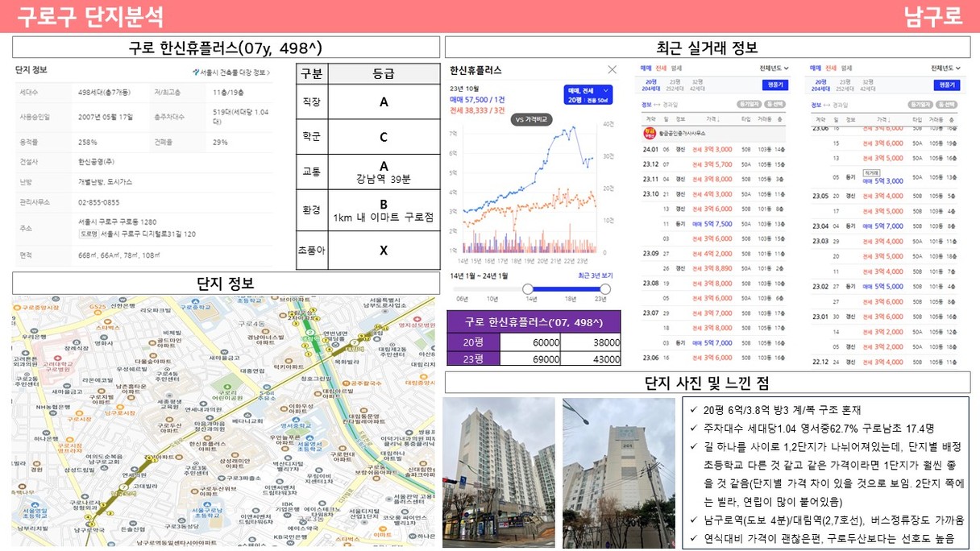The image size is (980, 551).
Task: Toggle 등기일자 pill in list starting 23.06
Action: tap(920, 104)
